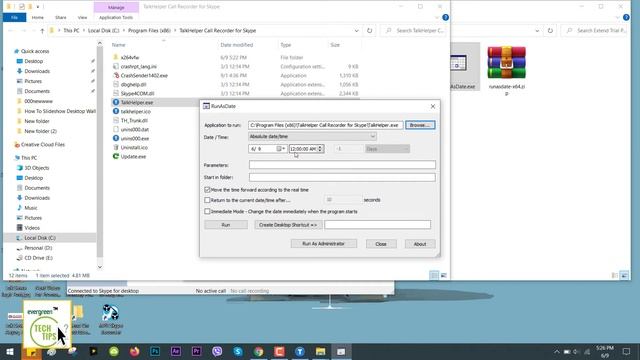This screenshot has width=640, height=360.
Task: Open Firefox from the taskbar
Action: point(134,351)
